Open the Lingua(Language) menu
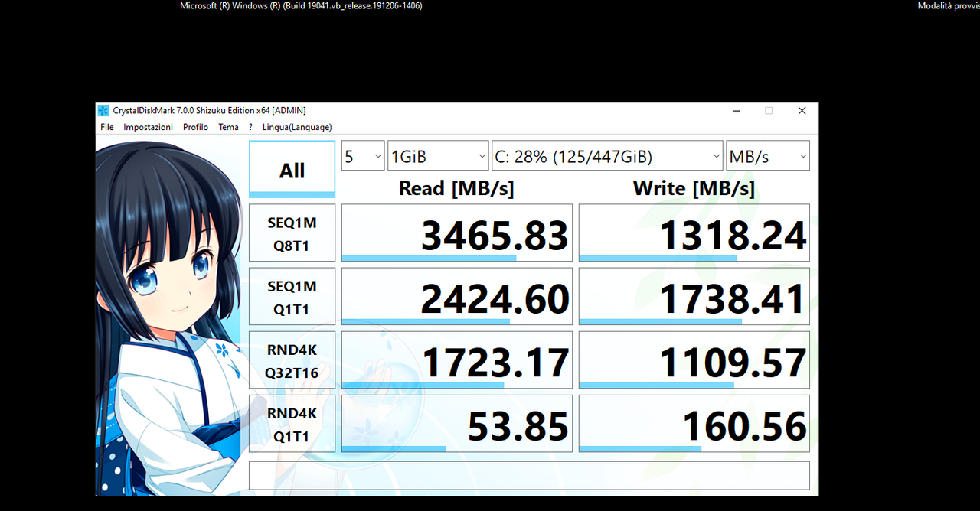This screenshot has height=511, width=980. 297,127
